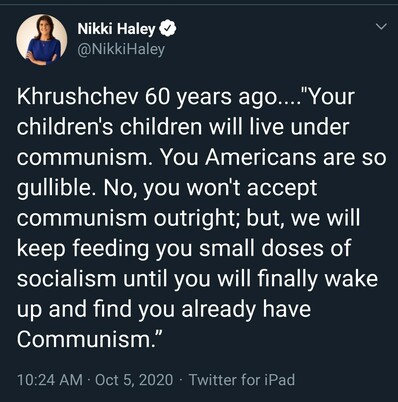Click the 10:24 AM timestamp
This screenshot has height=402, width=398.
coord(50,380)
